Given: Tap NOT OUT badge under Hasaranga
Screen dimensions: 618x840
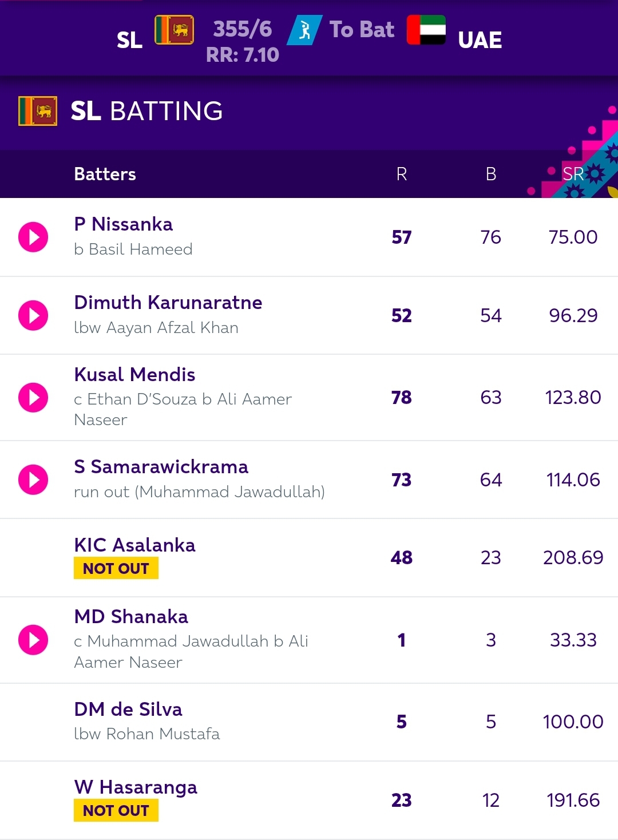Looking at the screenshot, I should tap(116, 811).
